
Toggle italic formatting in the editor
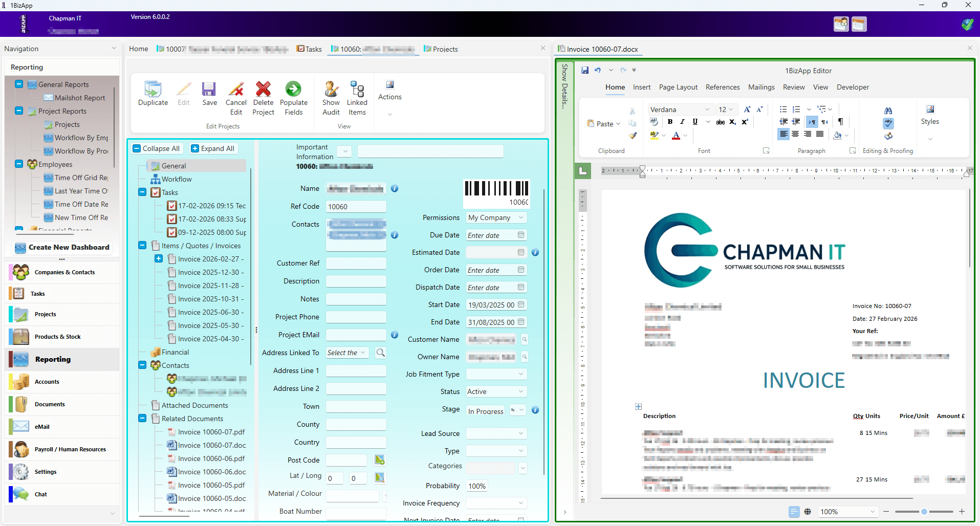[x=682, y=122]
